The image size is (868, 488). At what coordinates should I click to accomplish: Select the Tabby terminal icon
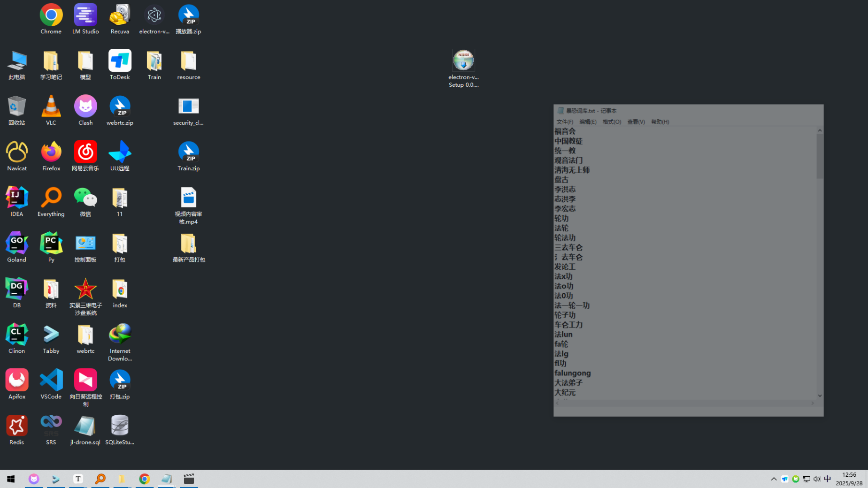pos(51,335)
